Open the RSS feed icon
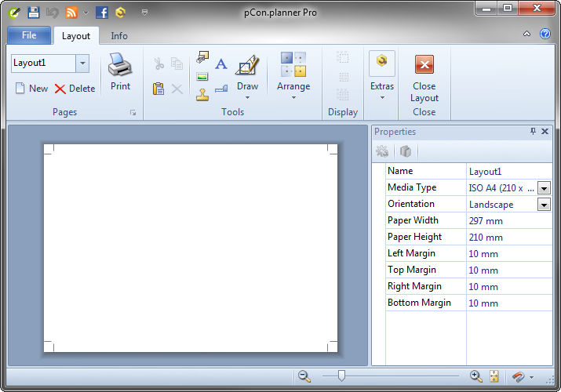This screenshot has height=392, width=561. (x=71, y=13)
